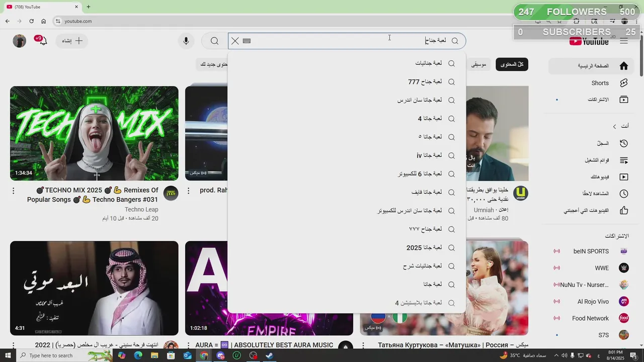Open the beIN SPORTS channel subscription
The image size is (644, 362).
point(592,251)
